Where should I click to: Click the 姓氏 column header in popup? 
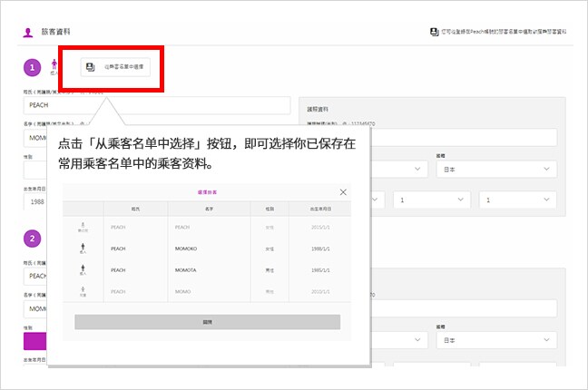tap(135, 209)
